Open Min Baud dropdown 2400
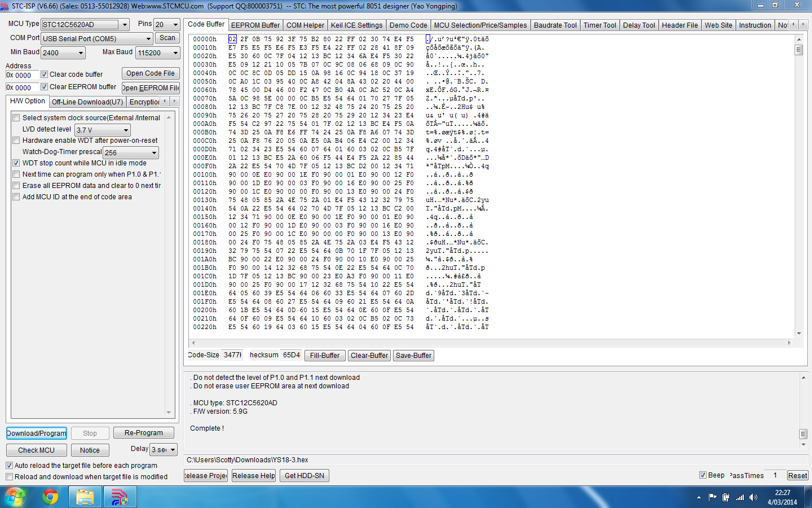 point(63,52)
